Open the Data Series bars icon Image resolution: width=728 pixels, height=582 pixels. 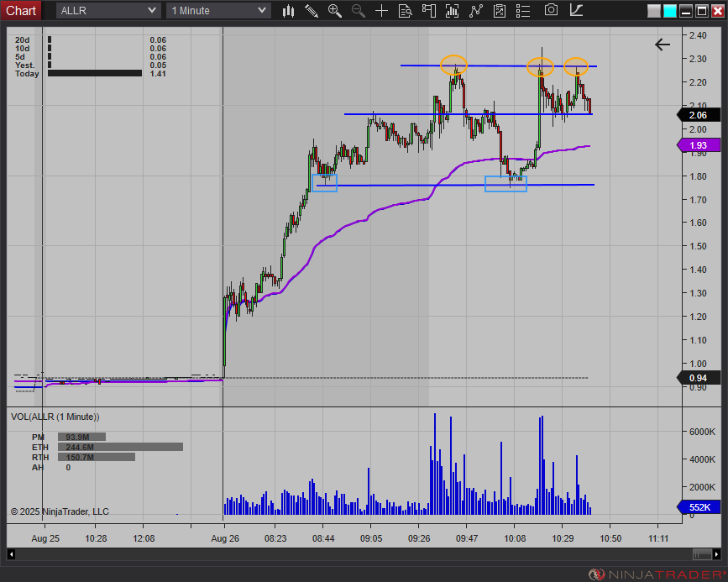click(453, 11)
